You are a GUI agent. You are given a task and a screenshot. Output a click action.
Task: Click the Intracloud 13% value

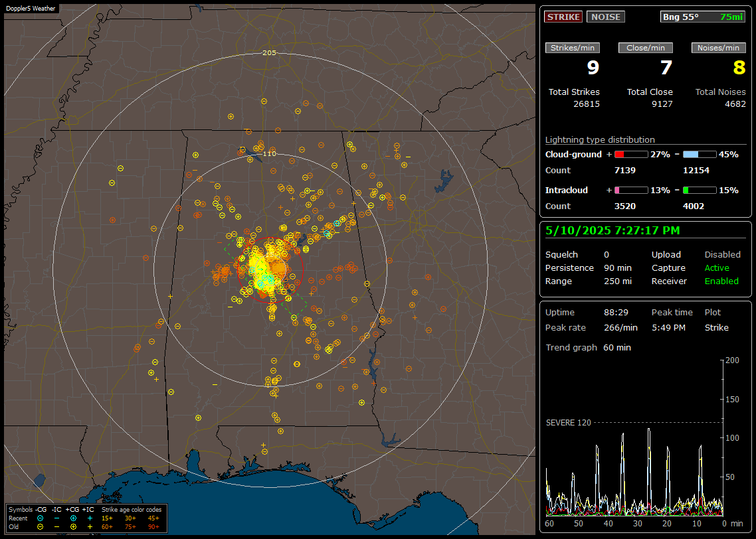(x=660, y=191)
